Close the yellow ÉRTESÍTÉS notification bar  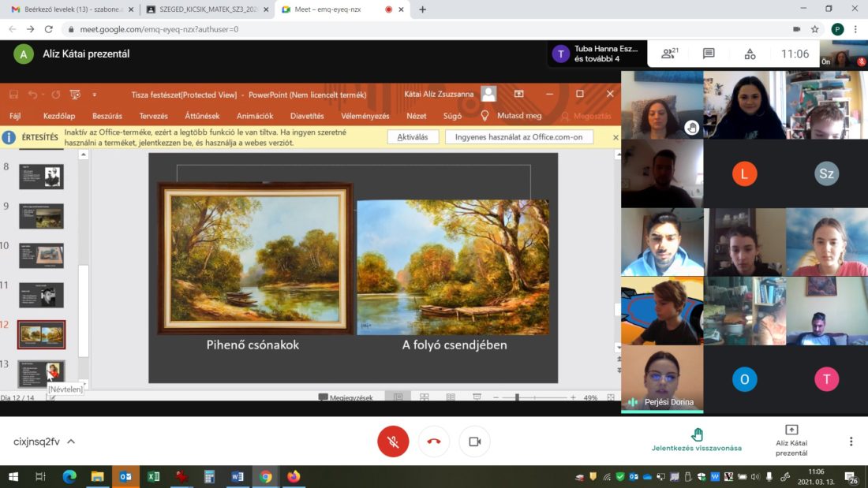(x=615, y=137)
